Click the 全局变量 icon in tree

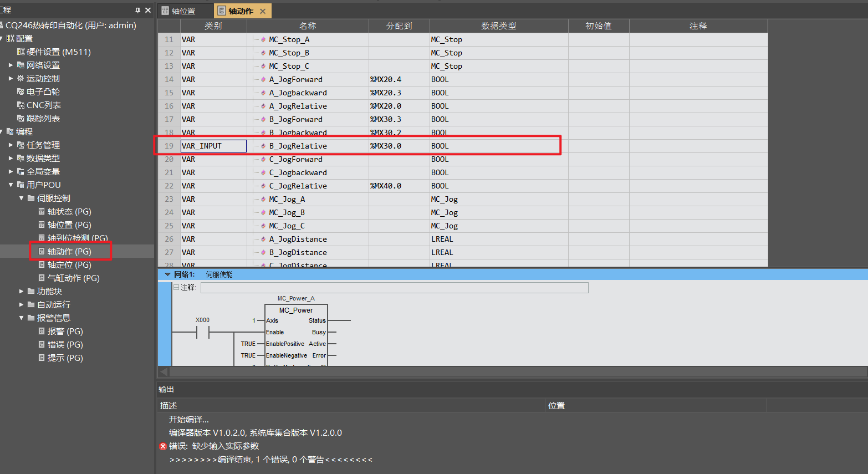[x=21, y=172]
